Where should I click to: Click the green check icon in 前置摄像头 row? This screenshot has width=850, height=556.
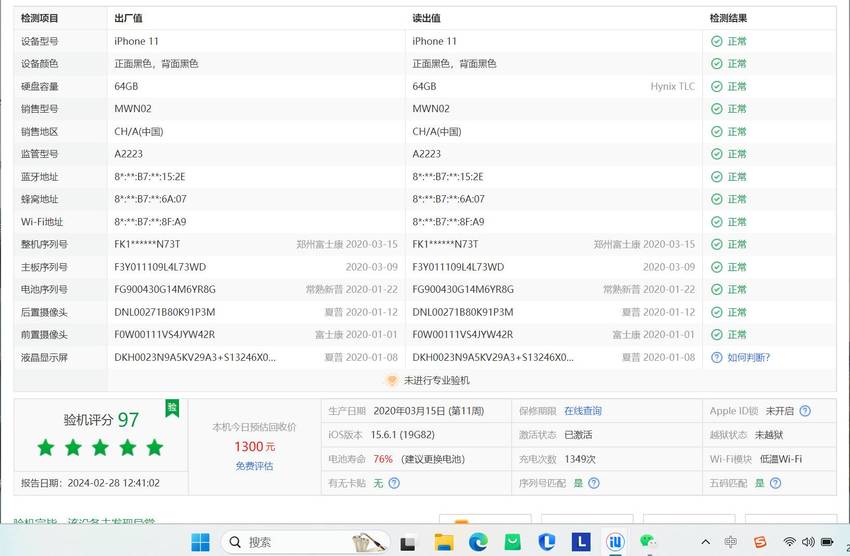pyautogui.click(x=717, y=334)
